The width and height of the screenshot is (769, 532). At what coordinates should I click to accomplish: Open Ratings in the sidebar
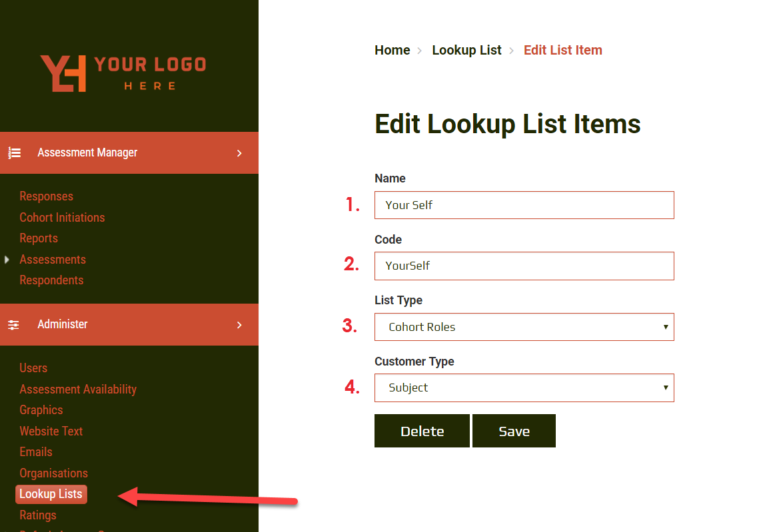[38, 515]
